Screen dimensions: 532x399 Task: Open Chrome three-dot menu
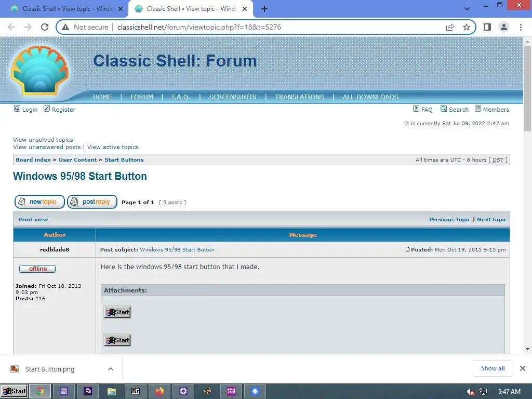click(521, 27)
